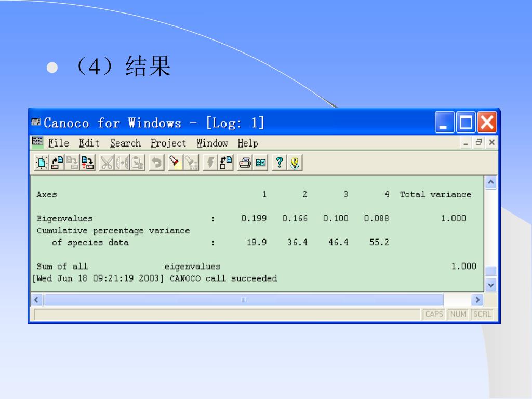This screenshot has width=532, height=399.
Task: Open the File menu
Action: pyautogui.click(x=58, y=143)
